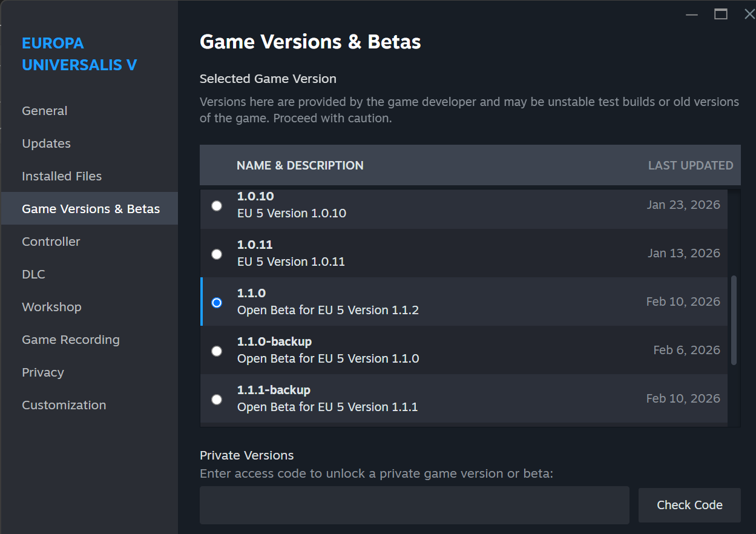756x534 pixels.
Task: Open the Updates section
Action: pyautogui.click(x=46, y=143)
